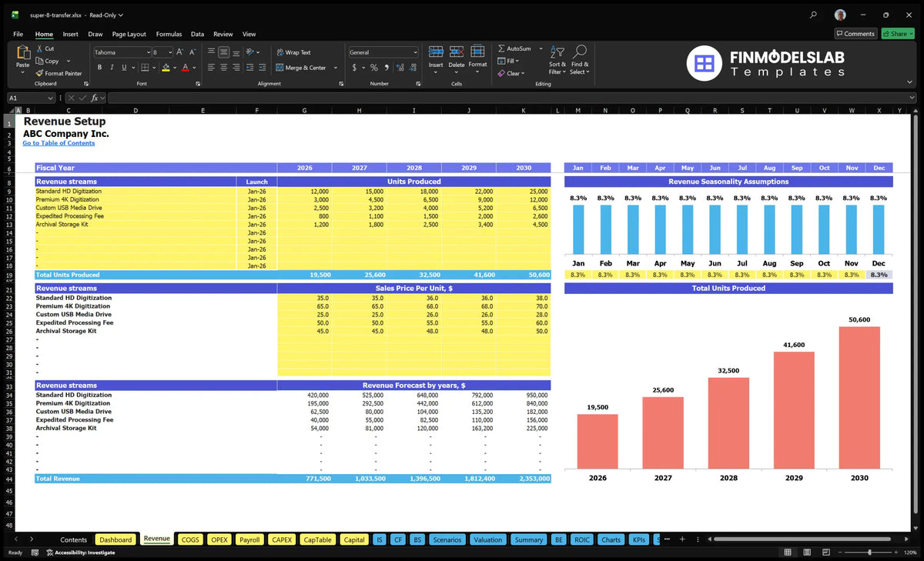The height and width of the screenshot is (561, 924).
Task: Increase font size with larger A
Action: pyautogui.click(x=180, y=52)
